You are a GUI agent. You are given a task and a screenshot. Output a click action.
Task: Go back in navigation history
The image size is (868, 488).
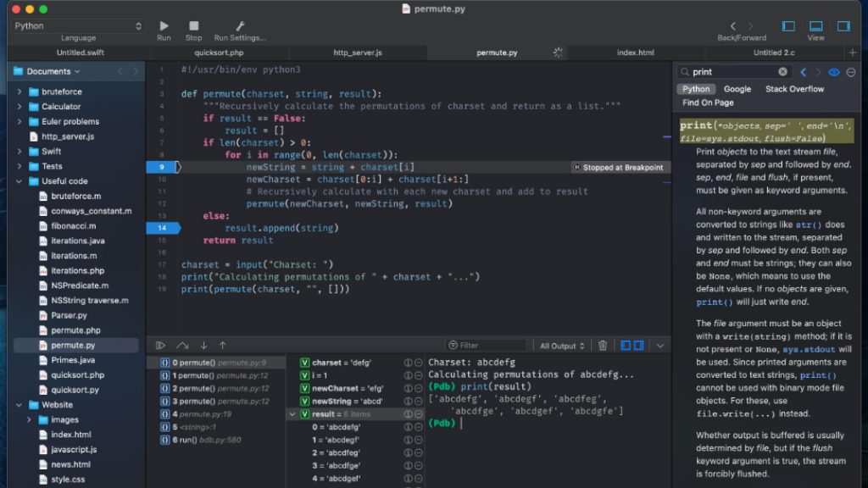coord(733,26)
